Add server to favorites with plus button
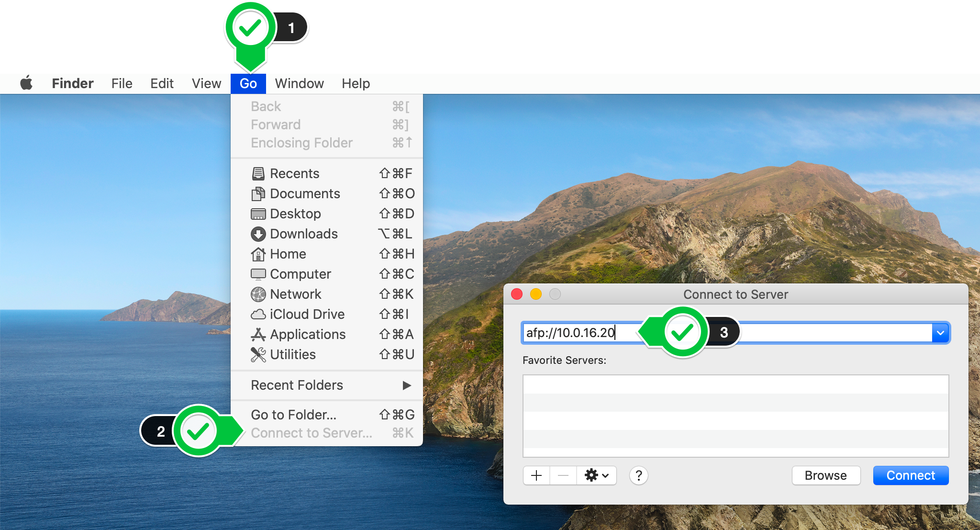Screen dimensions: 980x530 tap(536, 475)
